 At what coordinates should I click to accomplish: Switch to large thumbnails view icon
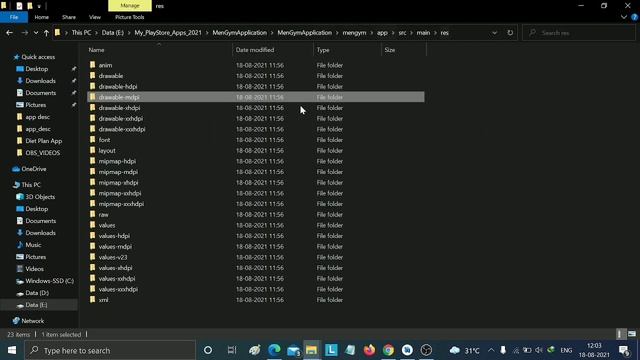(631, 334)
